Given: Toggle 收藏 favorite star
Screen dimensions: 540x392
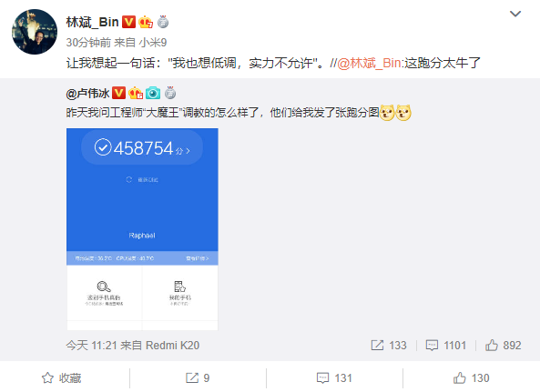Looking at the screenshot, I should pos(62,378).
